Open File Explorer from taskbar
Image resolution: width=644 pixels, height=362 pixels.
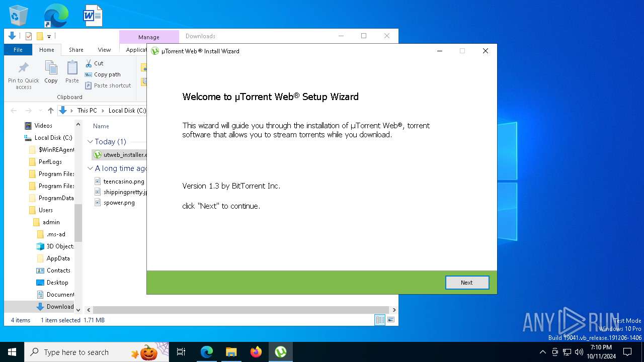(x=231, y=352)
